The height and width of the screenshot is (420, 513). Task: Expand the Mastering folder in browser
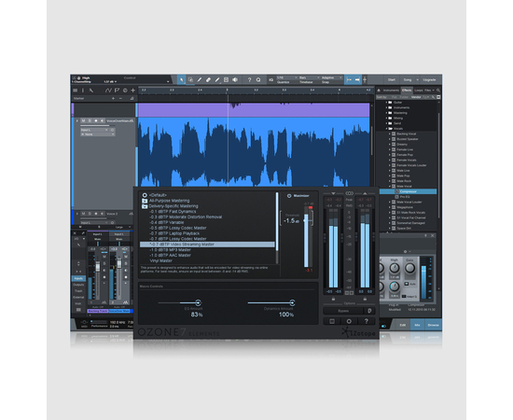tap(386, 113)
